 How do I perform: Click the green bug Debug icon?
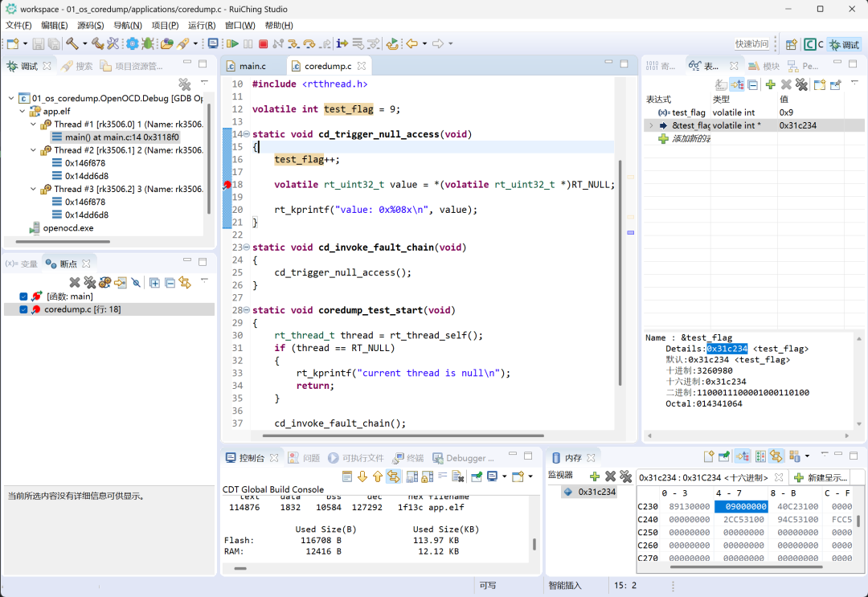click(x=148, y=44)
